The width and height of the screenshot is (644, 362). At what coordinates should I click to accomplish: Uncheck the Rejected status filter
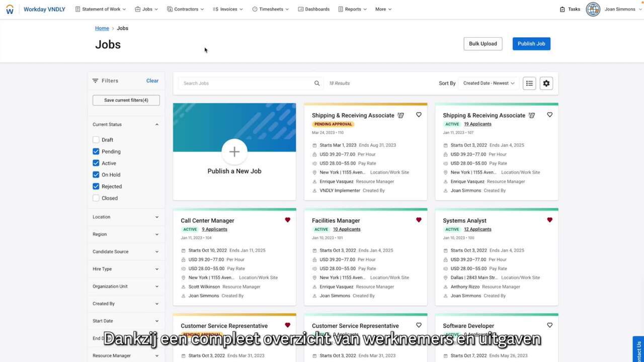tap(96, 186)
